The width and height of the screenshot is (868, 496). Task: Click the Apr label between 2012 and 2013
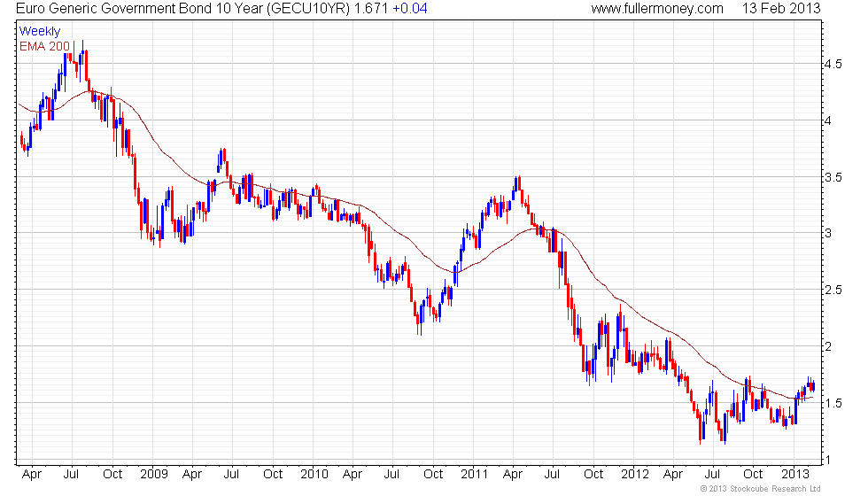(673, 475)
